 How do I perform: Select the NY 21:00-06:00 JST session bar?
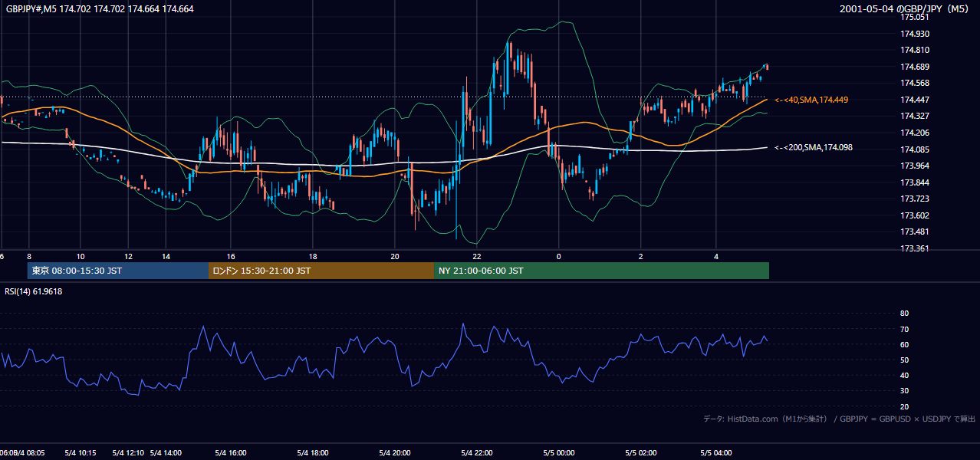point(601,271)
